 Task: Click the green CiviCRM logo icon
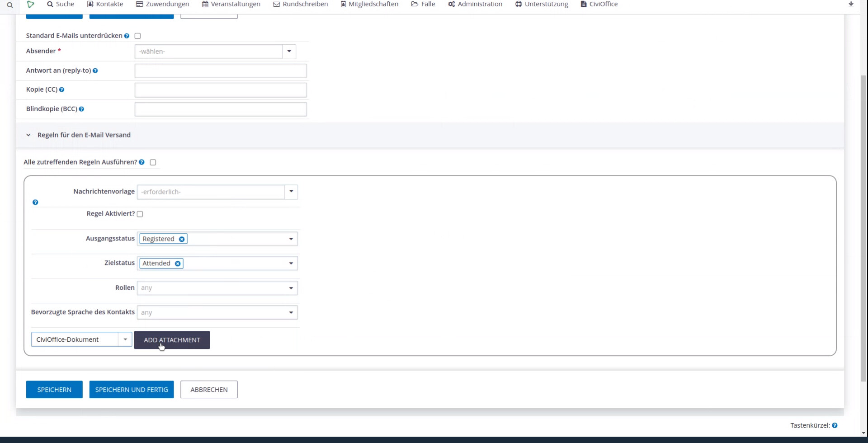tap(30, 5)
